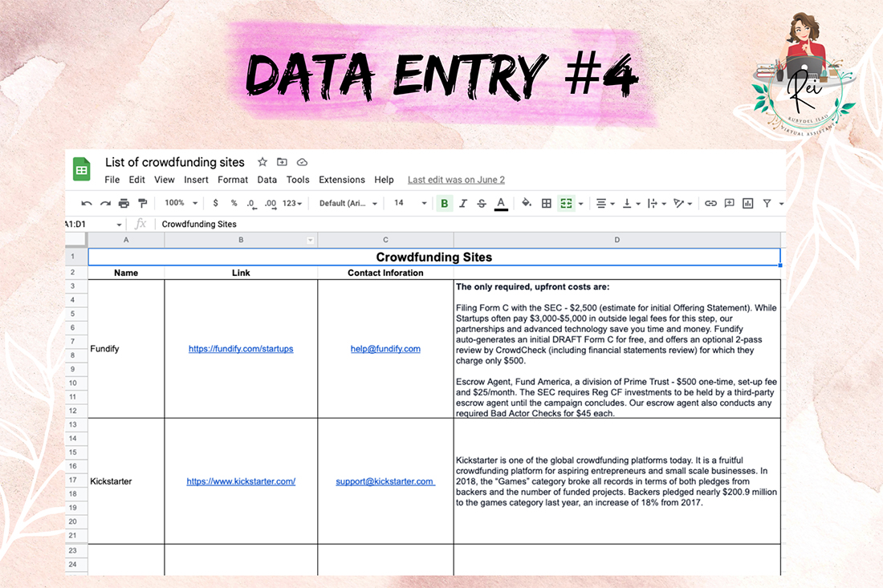This screenshot has height=588, width=883.
Task: Open the Help menu
Action: (x=384, y=180)
